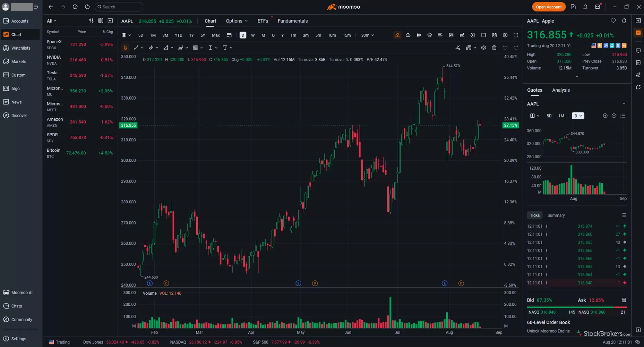The image size is (644, 347).
Task: Open the indicator layers icon
Action: (x=429, y=35)
